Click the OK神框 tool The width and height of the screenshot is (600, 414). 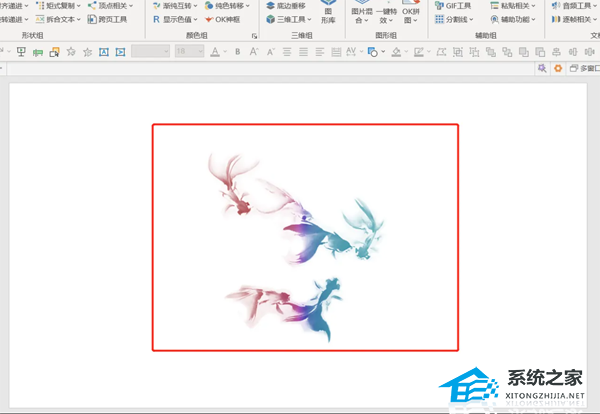[223, 19]
